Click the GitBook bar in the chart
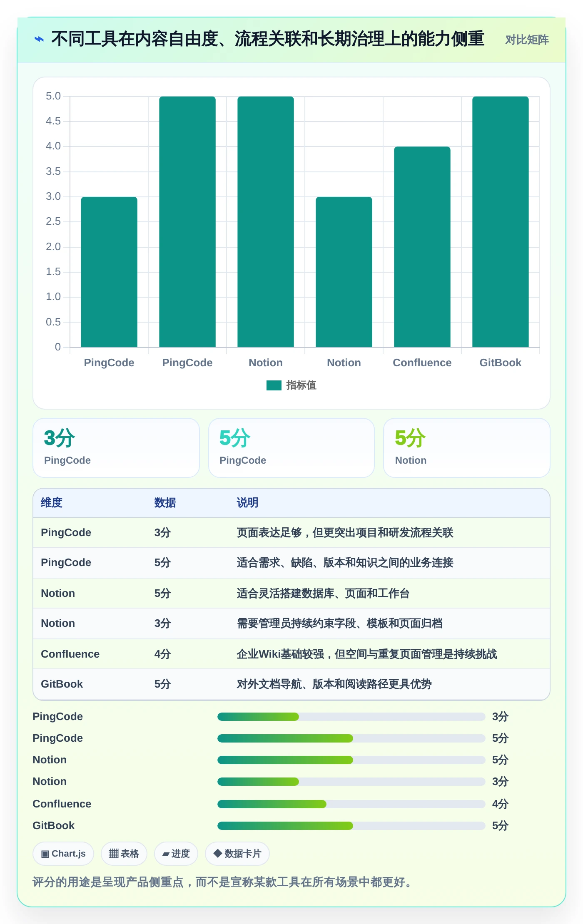Viewport: 583px width, 924px height. [x=501, y=222]
